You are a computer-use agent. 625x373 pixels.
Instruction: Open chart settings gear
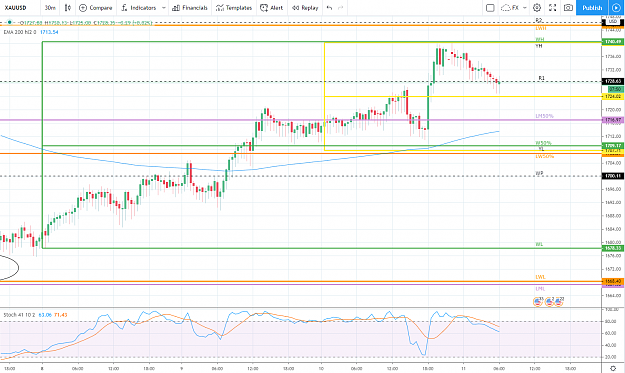click(x=537, y=8)
